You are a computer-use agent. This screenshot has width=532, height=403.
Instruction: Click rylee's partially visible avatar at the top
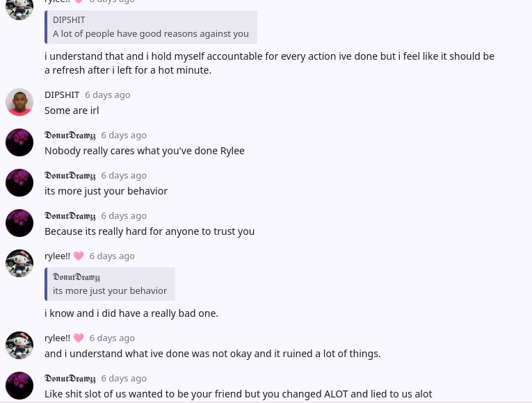pos(19,8)
